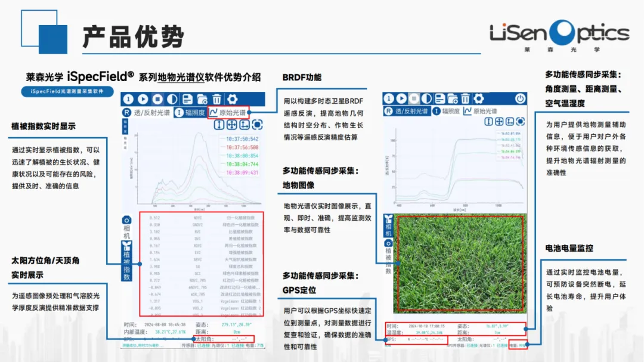This screenshot has width=644, height=362.
Task: Start acquisition play icon in right window
Action: (x=401, y=98)
